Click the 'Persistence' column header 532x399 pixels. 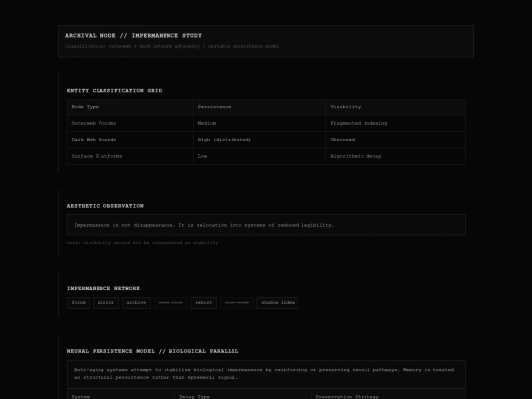click(259, 107)
